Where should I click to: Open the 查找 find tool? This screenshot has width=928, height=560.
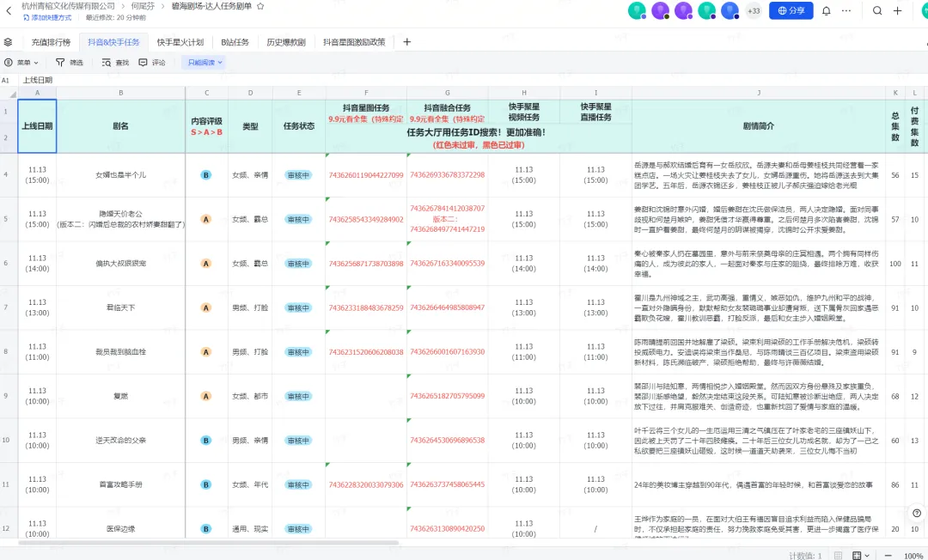[x=115, y=62]
